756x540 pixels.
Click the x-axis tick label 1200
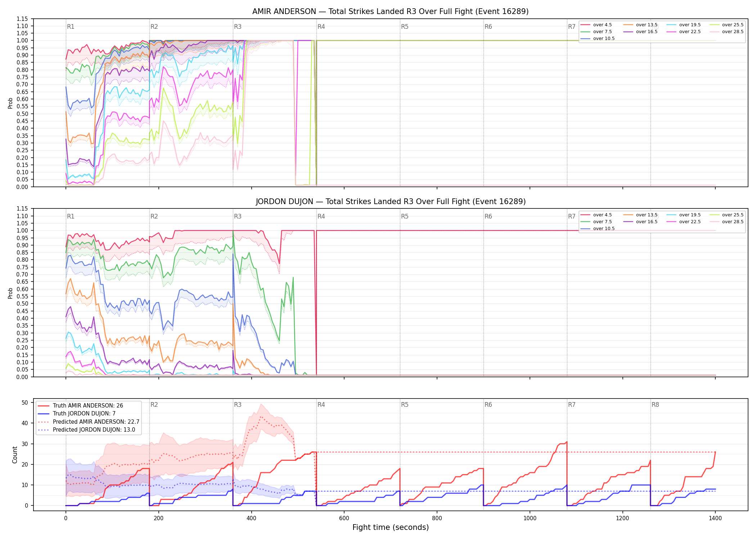click(x=622, y=518)
